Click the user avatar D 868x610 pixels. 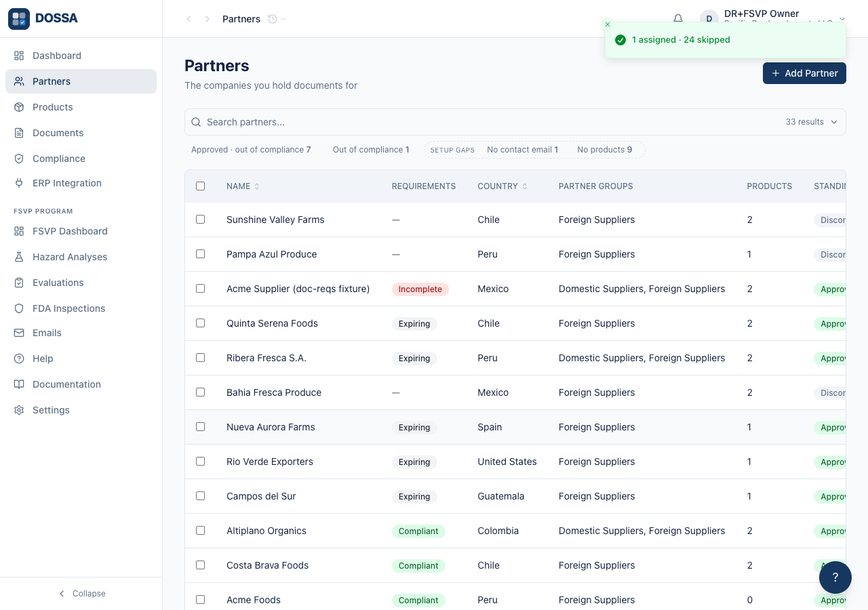[x=709, y=19]
